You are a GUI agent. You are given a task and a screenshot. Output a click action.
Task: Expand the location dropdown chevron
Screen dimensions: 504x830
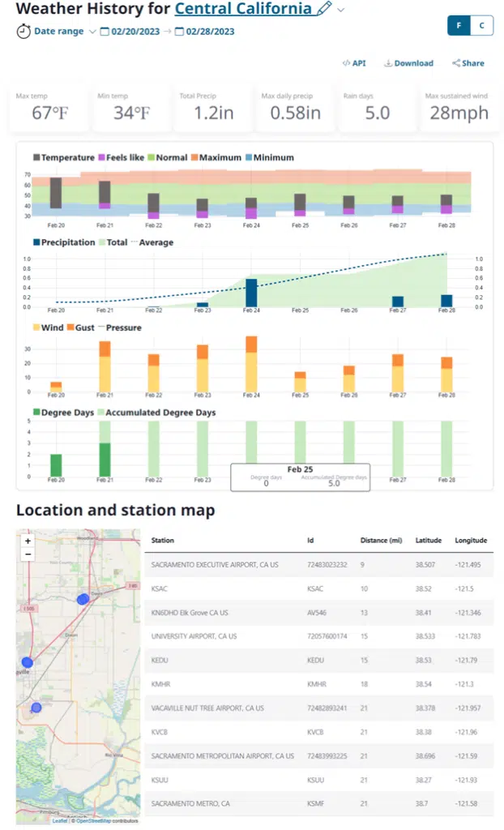tap(341, 10)
